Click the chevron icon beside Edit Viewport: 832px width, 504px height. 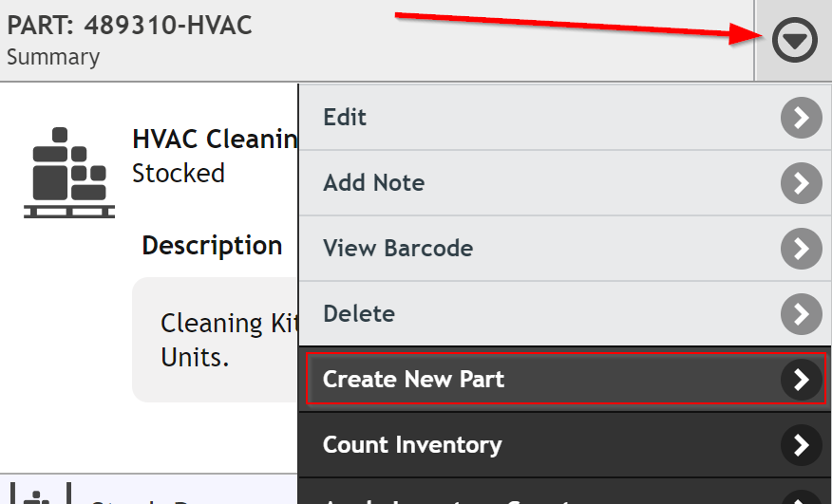click(802, 118)
